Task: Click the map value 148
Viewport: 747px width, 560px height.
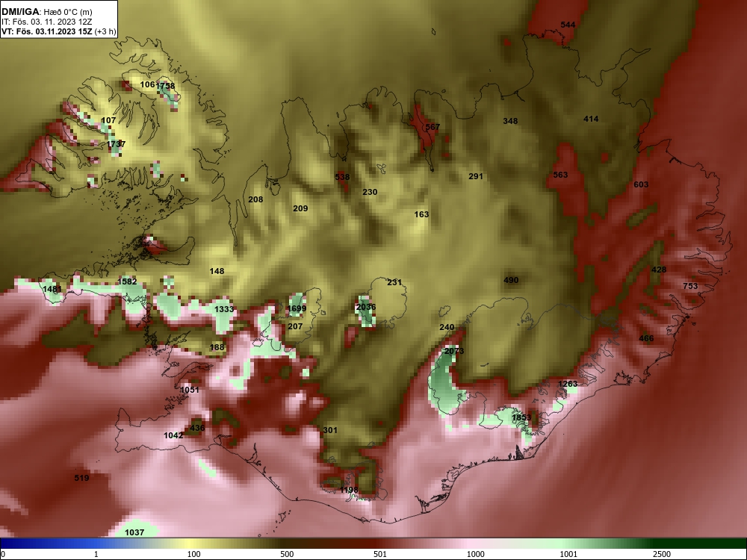Action: point(217,271)
